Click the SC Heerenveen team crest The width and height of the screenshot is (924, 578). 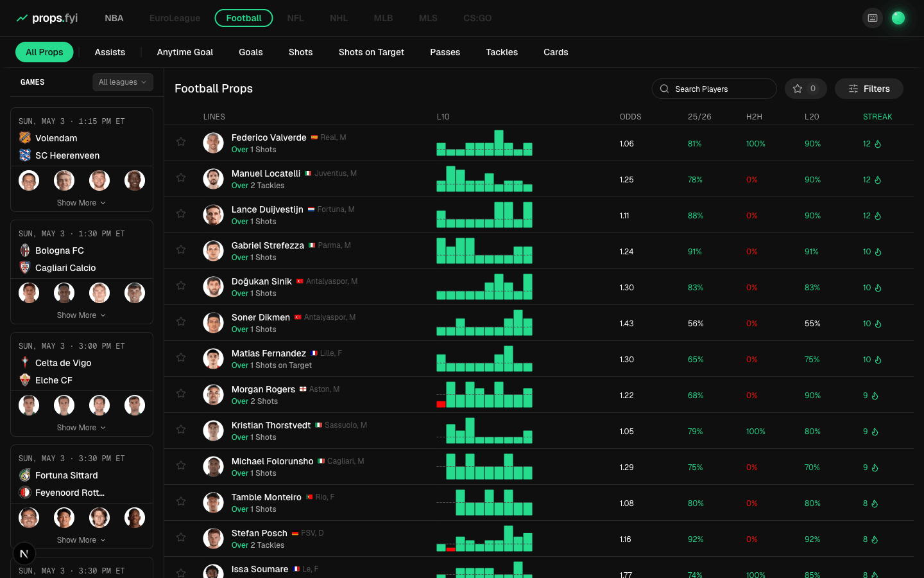coord(25,155)
